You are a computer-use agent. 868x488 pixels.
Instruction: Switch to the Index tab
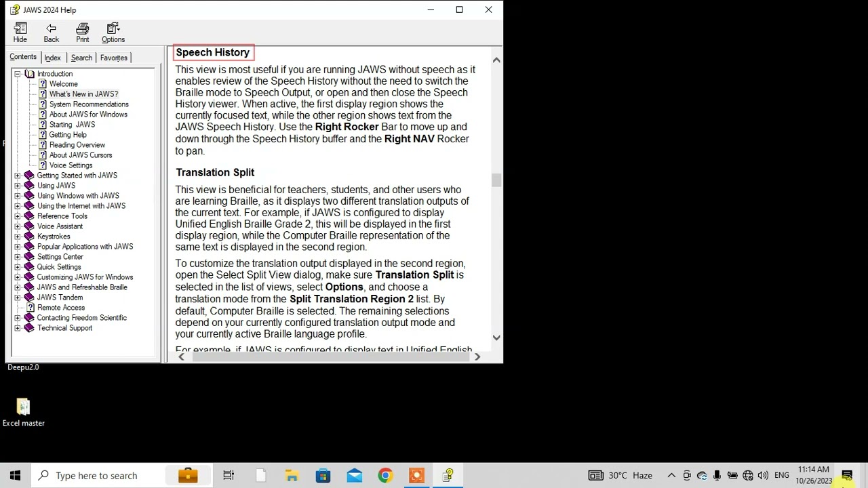click(52, 58)
